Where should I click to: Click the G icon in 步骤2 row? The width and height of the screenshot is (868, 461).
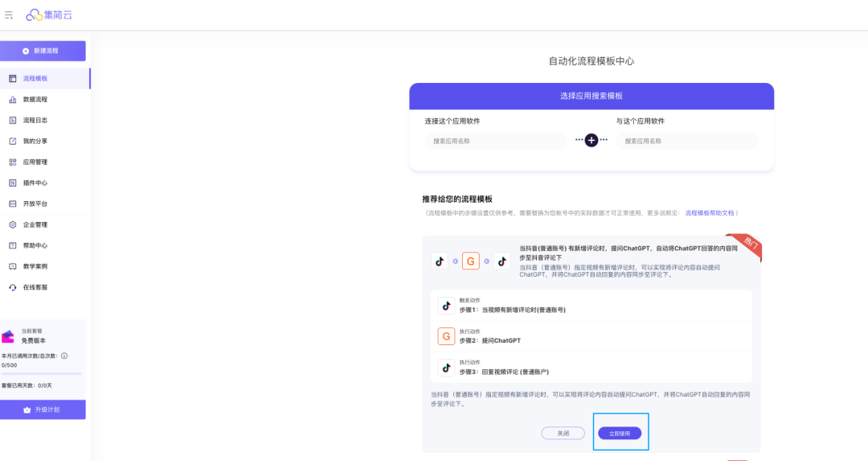pyautogui.click(x=446, y=336)
